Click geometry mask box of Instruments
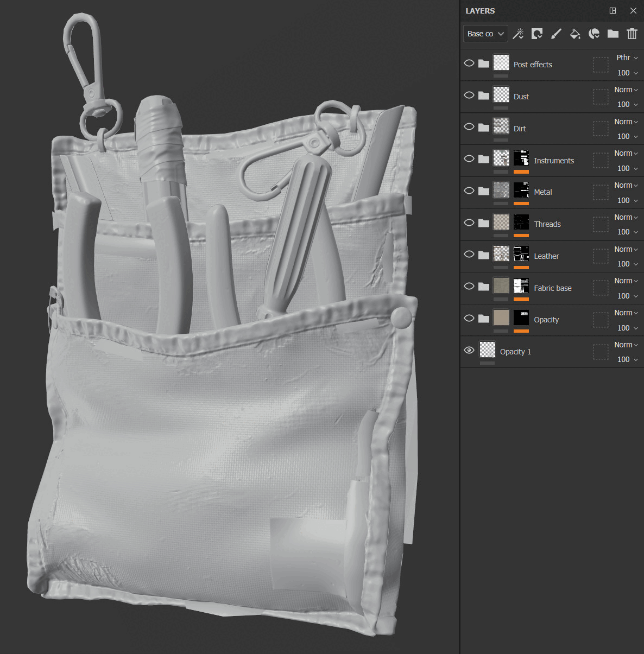 (x=601, y=161)
